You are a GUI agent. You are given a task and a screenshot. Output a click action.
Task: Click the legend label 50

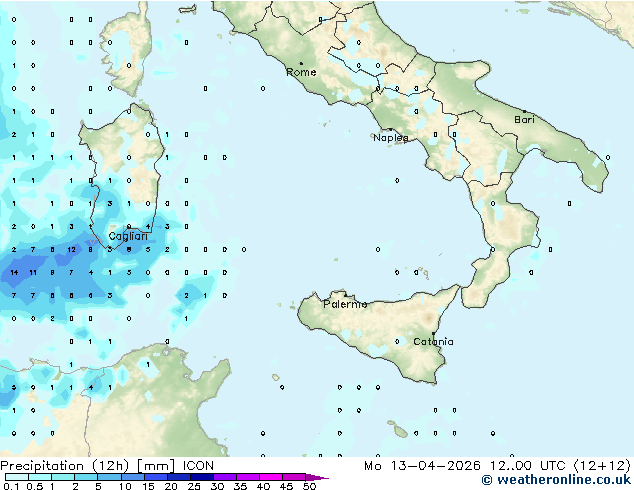coord(309,486)
